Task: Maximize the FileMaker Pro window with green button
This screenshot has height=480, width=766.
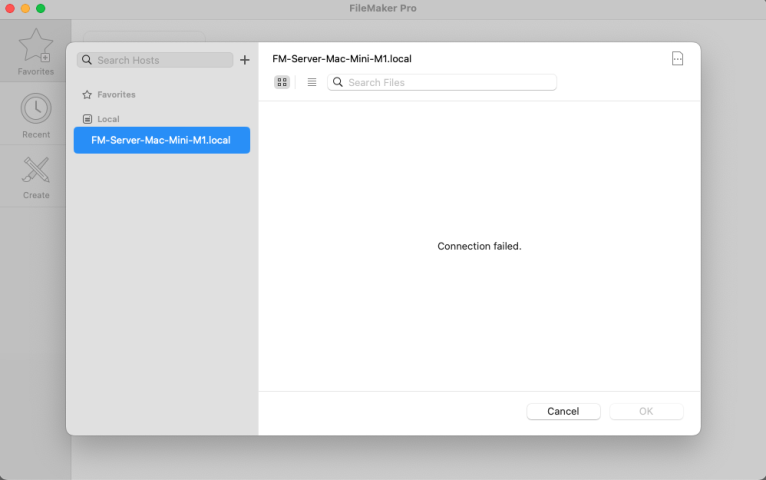Action: pos(41,8)
